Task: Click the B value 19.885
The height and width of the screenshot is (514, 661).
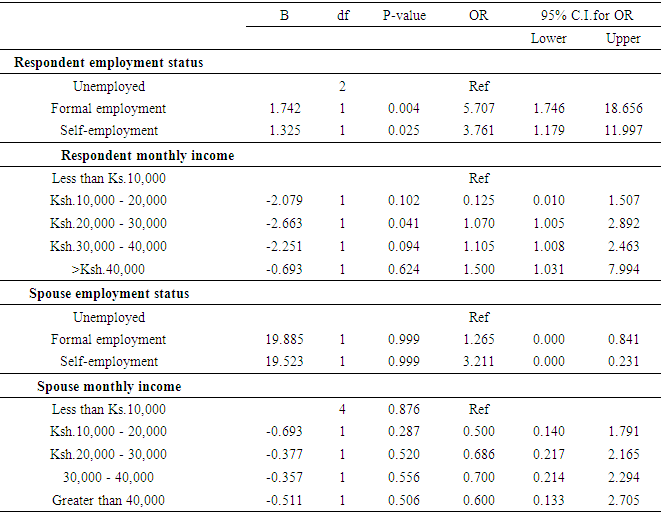Action: 285,340
